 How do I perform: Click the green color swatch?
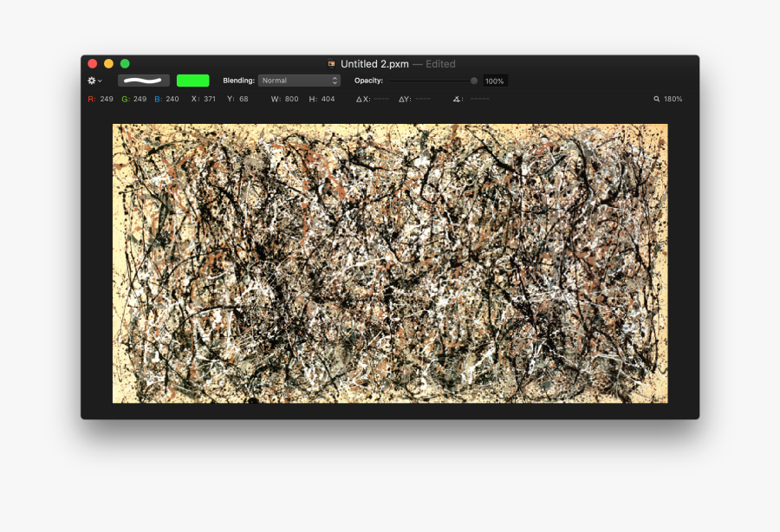(192, 81)
